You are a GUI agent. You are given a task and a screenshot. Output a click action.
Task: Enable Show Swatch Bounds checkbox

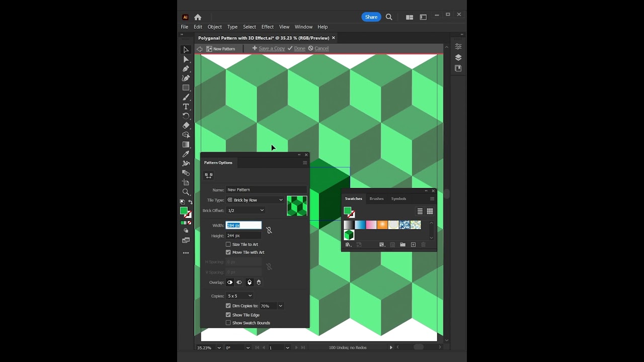[x=228, y=323]
